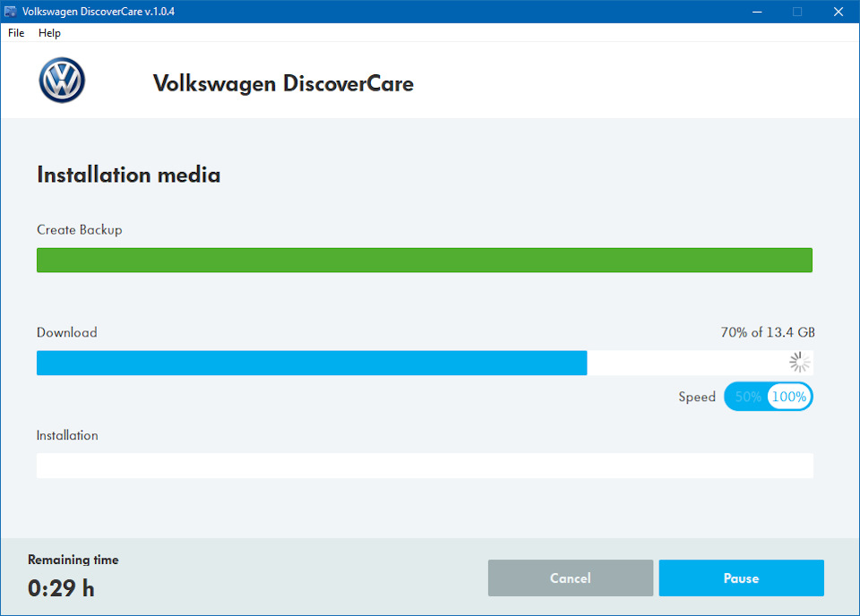Set download speed to 50%
This screenshot has height=616, width=860.
coord(747,397)
